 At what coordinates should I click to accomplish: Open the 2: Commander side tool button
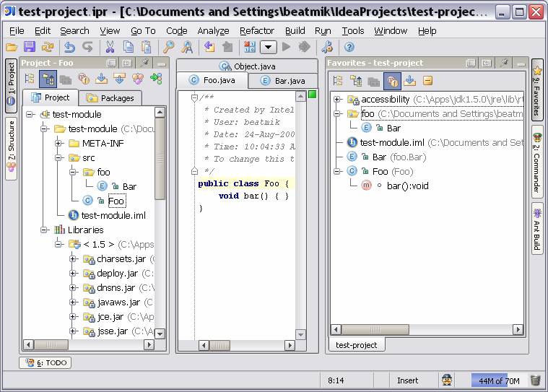click(x=537, y=163)
